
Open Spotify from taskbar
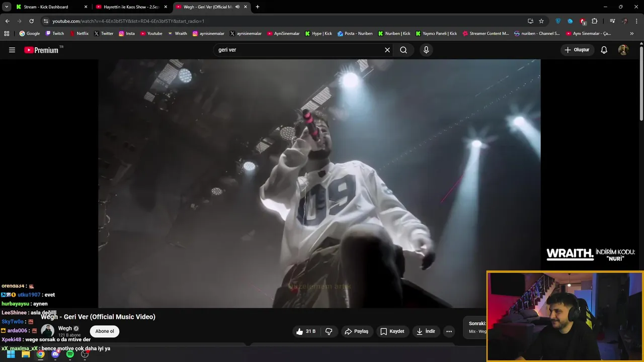tap(70, 354)
